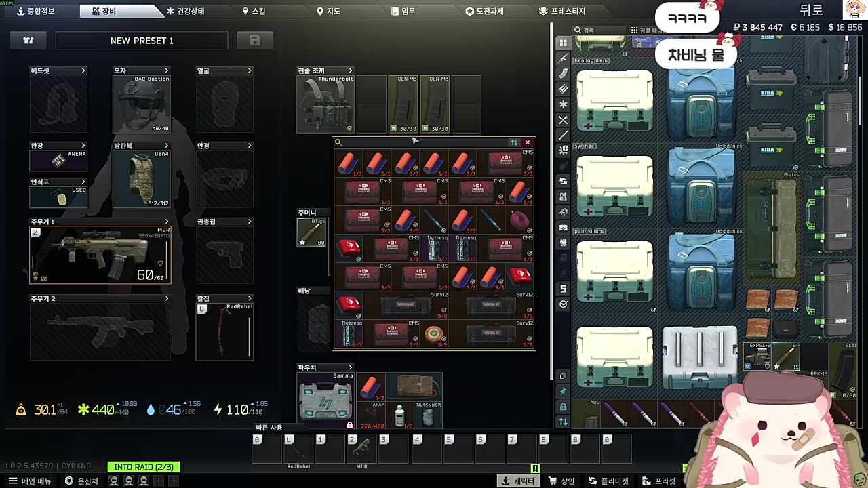Image resolution: width=868 pixels, height=488 pixels.
Task: Select the briefcase containers stash filter icon
Action: coord(563,227)
